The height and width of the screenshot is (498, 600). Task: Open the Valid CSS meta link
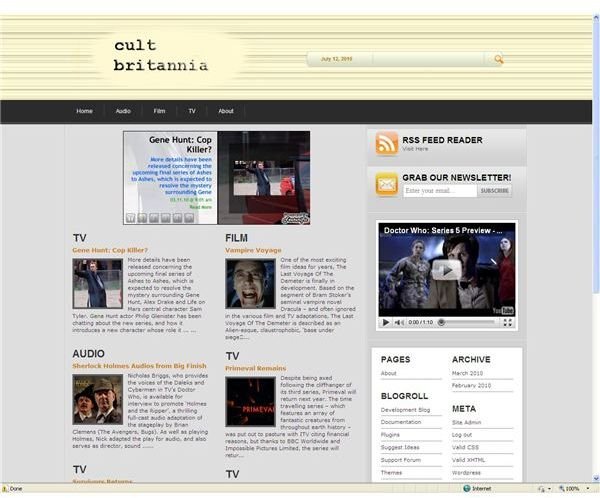[465, 447]
